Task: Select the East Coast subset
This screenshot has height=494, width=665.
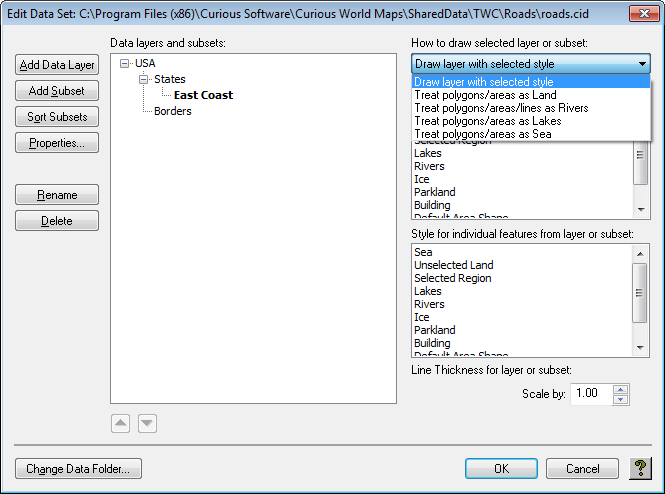Action: click(203, 95)
